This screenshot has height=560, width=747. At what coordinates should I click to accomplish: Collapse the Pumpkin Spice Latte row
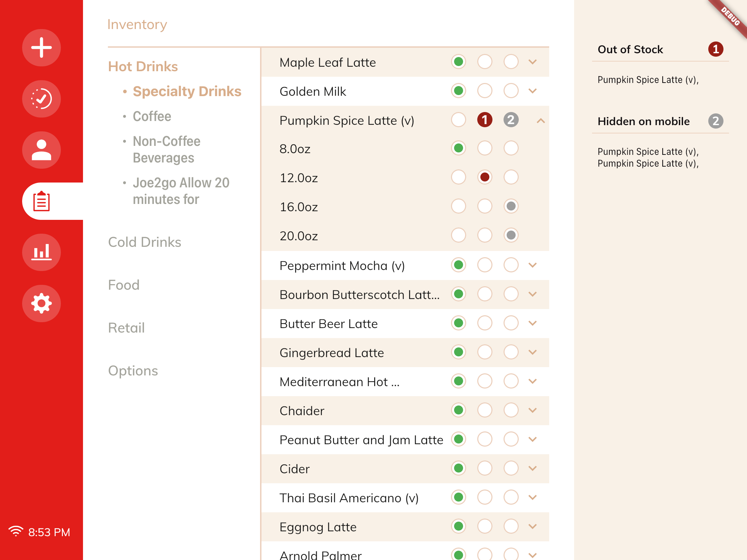541,121
